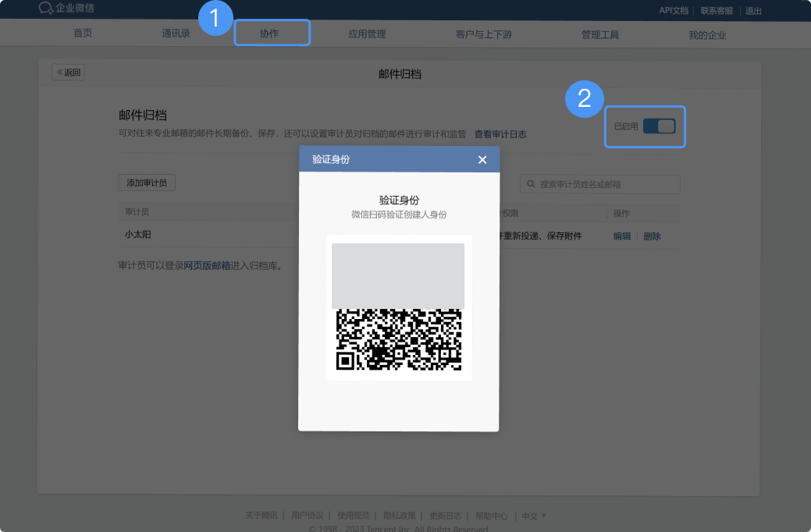Delete the 小太阳 auditor entry

[x=652, y=236]
